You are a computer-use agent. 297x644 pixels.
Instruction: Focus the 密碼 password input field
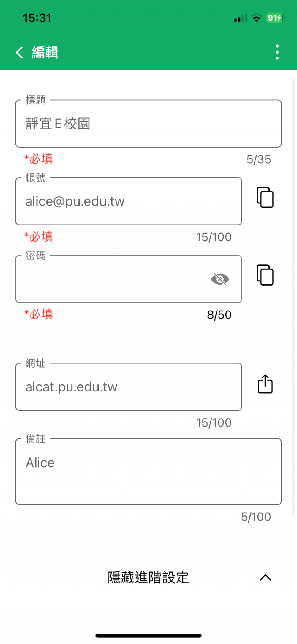coord(113,279)
